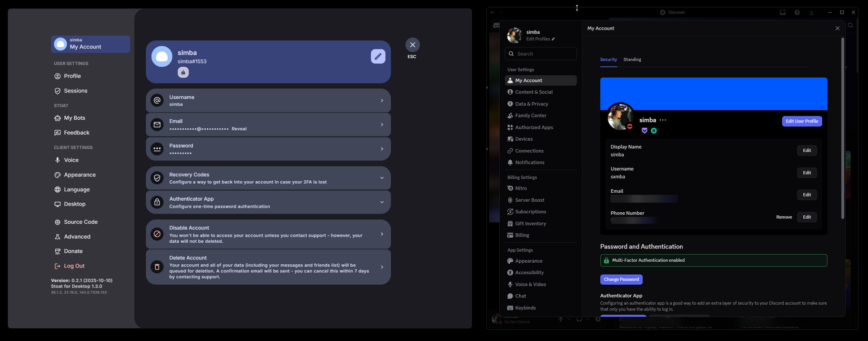This screenshot has height=341, width=868.
Task: Click the Edit User Profile button
Action: click(802, 121)
